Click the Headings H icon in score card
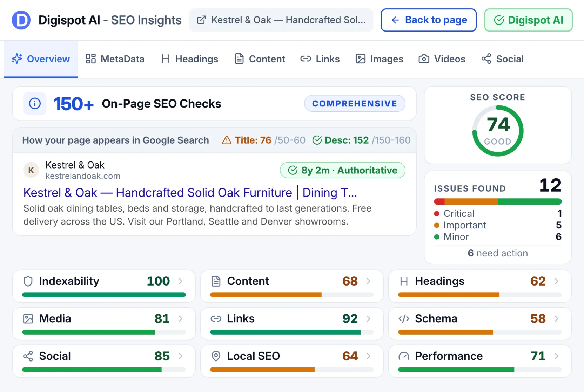 point(404,281)
